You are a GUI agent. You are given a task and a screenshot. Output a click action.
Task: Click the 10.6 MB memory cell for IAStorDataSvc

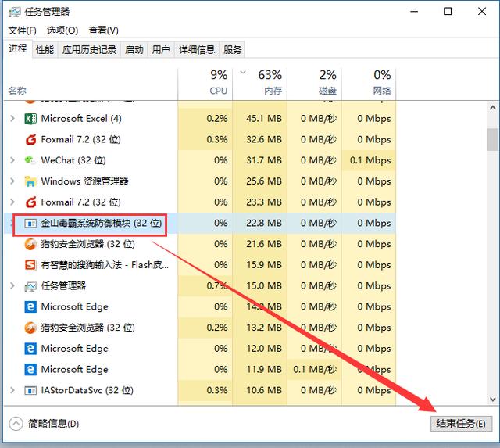pos(260,390)
